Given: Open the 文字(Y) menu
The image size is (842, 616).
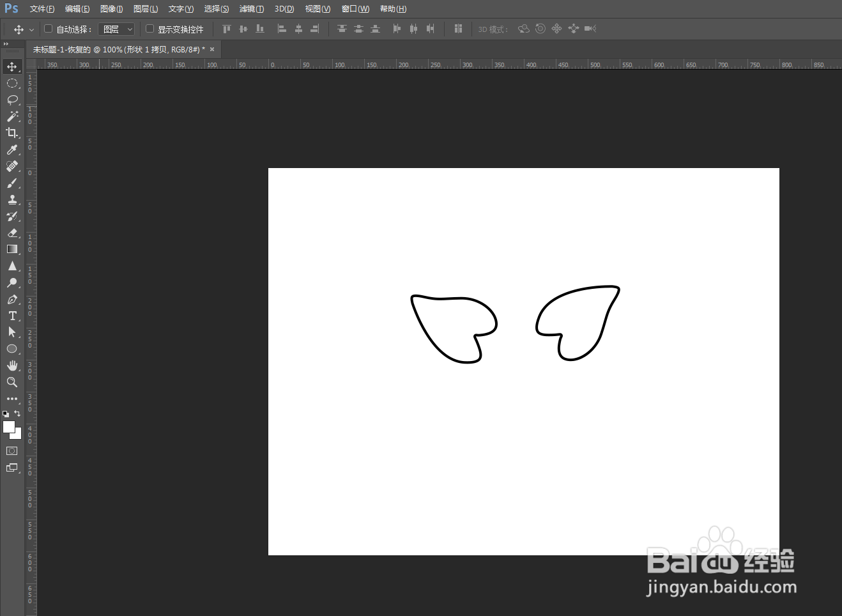Looking at the screenshot, I should tap(181, 9).
